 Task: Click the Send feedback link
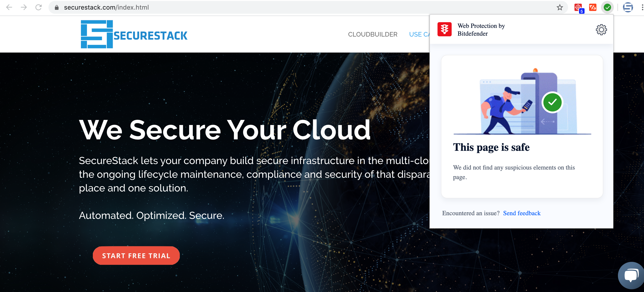click(x=522, y=213)
